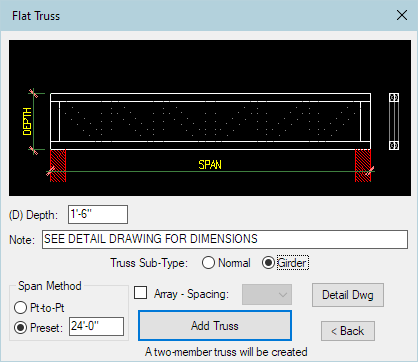Focus the Note text field
The height and width of the screenshot is (362, 418).
[225, 239]
